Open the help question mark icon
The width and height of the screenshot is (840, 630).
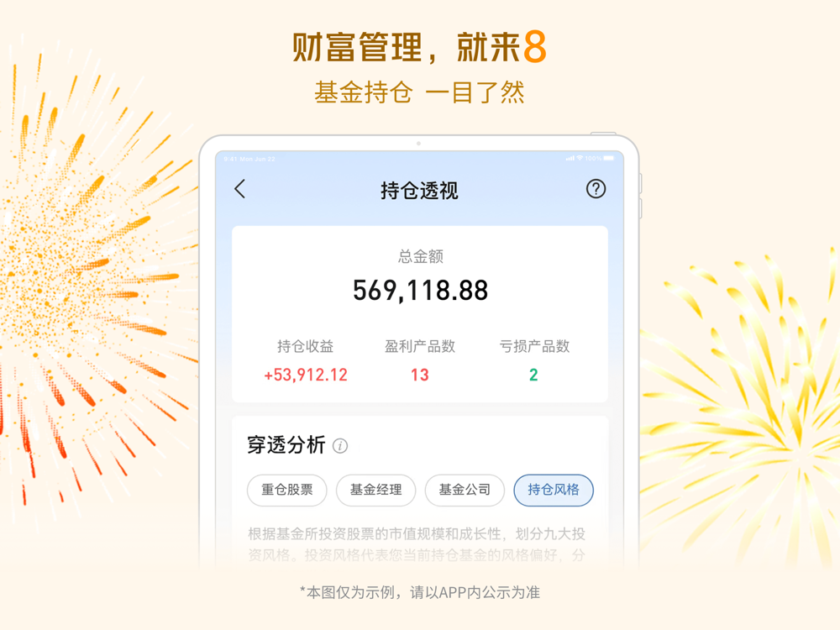click(x=596, y=188)
